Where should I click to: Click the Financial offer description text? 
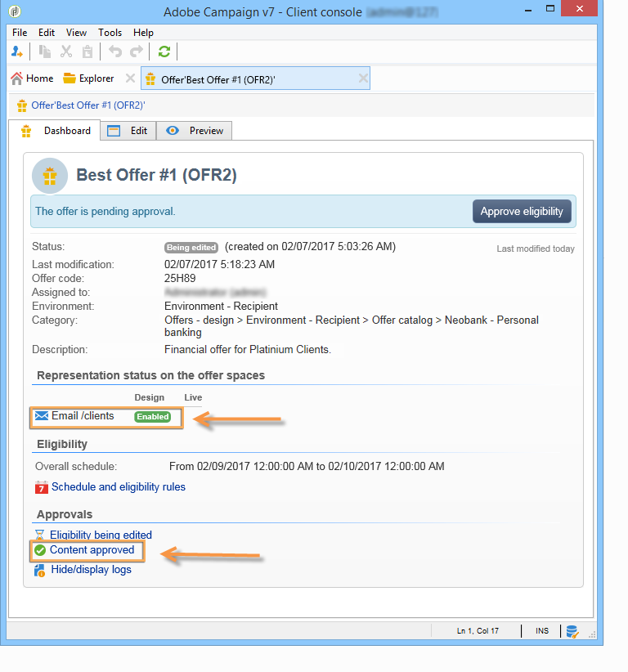248,349
